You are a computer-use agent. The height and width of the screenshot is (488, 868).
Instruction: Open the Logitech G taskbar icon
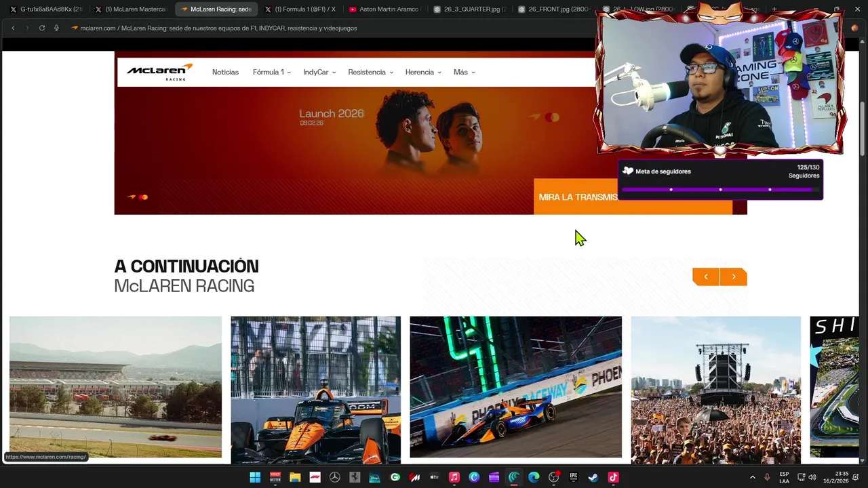point(395,477)
